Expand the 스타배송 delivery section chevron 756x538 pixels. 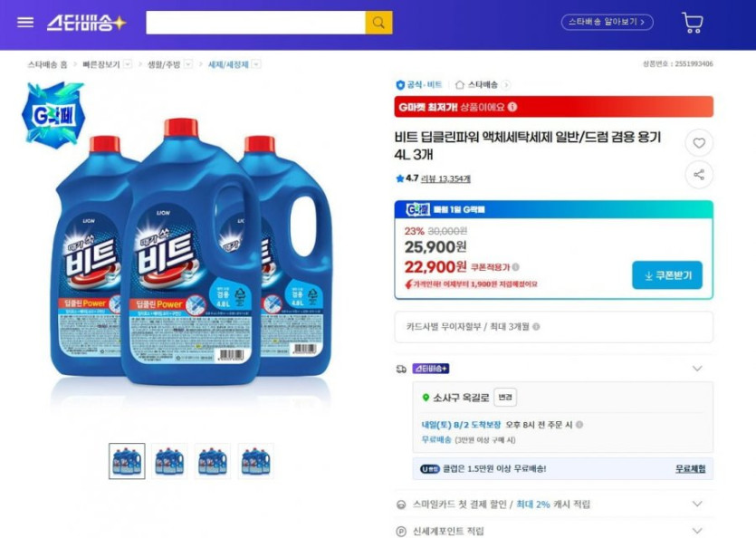(x=697, y=369)
